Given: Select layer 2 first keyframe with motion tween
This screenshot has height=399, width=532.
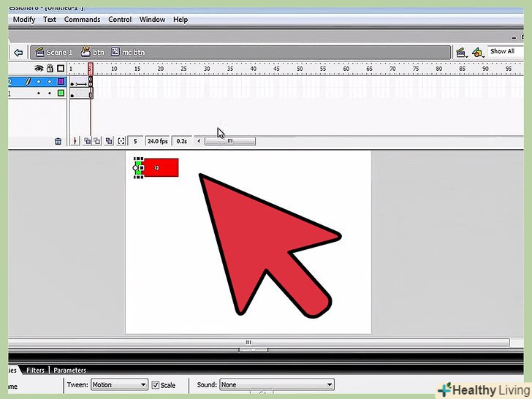Looking at the screenshot, I should pyautogui.click(x=72, y=83).
